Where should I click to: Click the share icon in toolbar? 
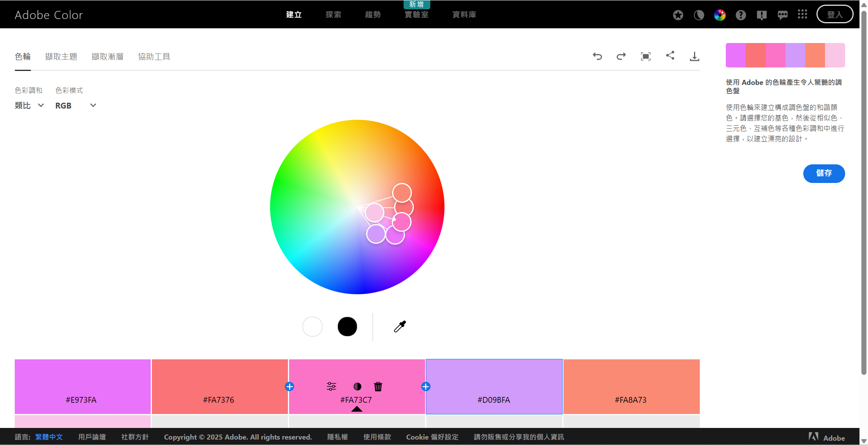coord(670,56)
